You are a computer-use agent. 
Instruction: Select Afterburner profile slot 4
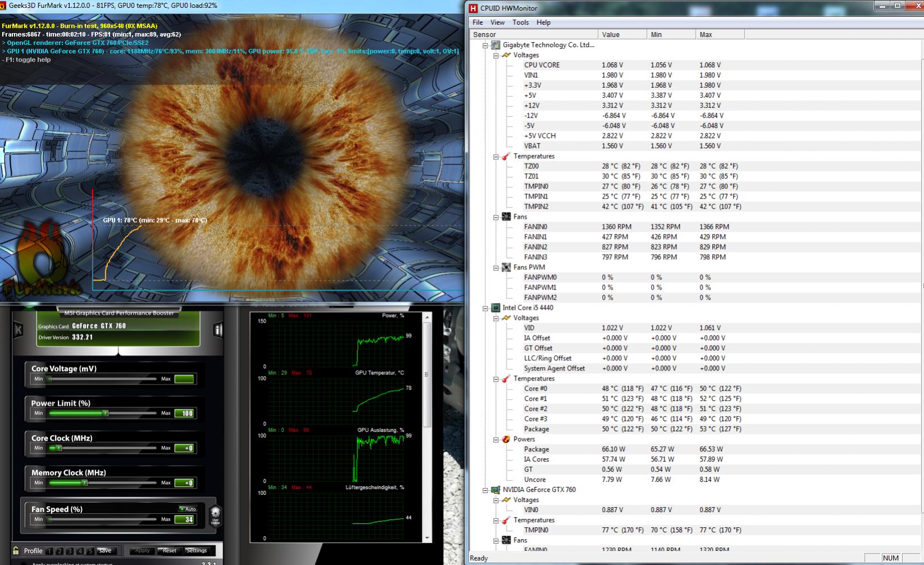pos(80,551)
